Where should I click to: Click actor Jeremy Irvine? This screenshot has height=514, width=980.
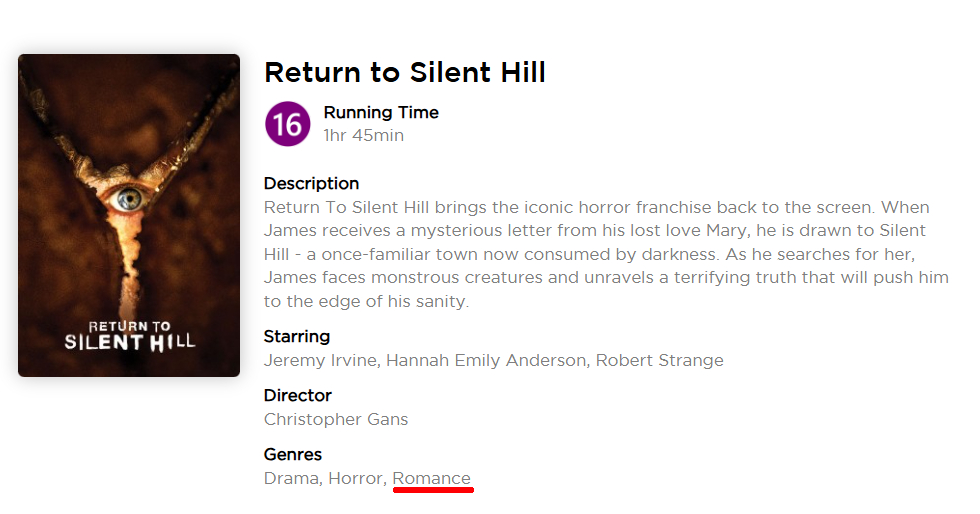(320, 360)
